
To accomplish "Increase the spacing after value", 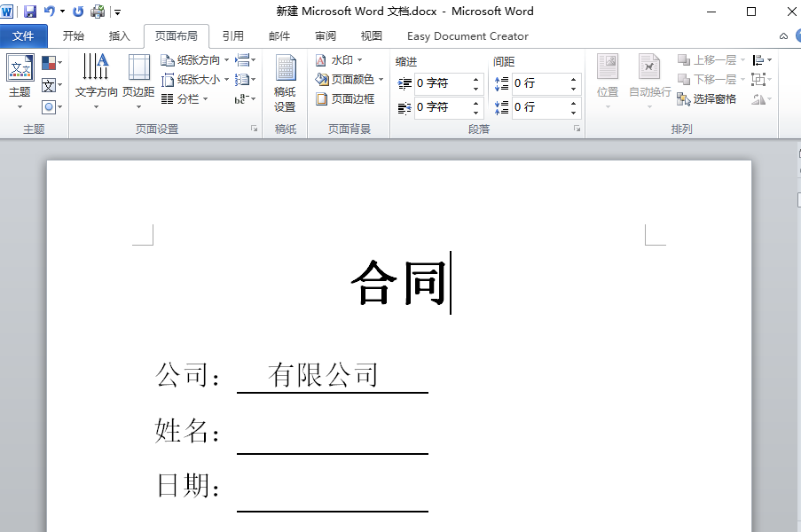I will point(574,103).
